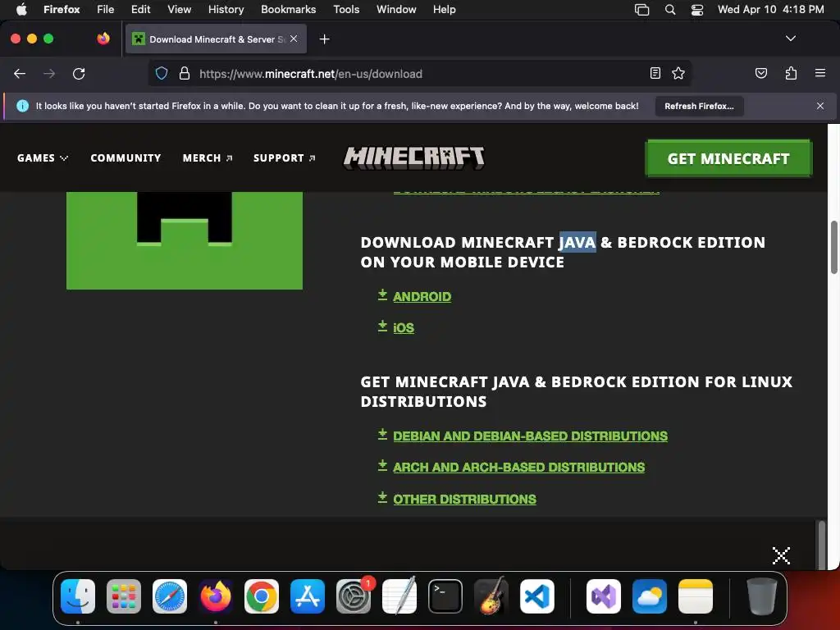Close the Download Minecraft tab
Viewport: 840px width, 630px height.
pos(294,39)
